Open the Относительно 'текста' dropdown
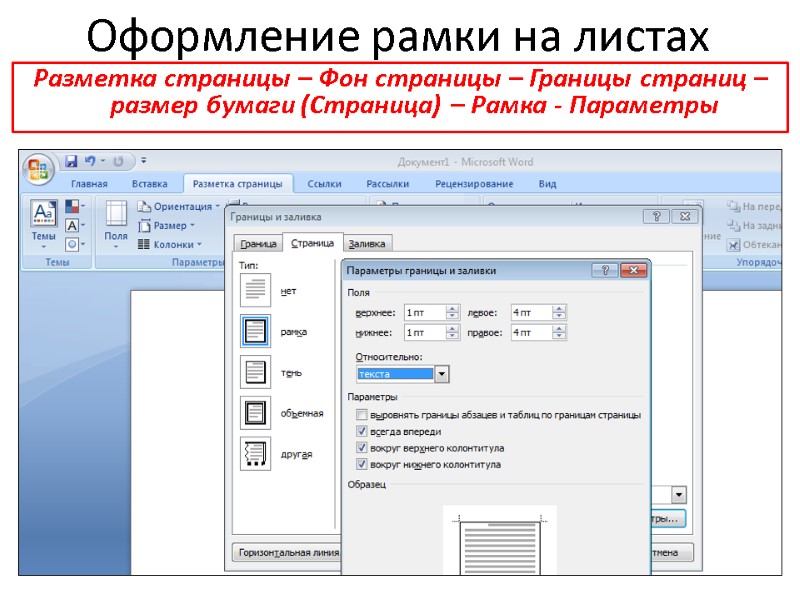800x600 pixels. click(441, 374)
